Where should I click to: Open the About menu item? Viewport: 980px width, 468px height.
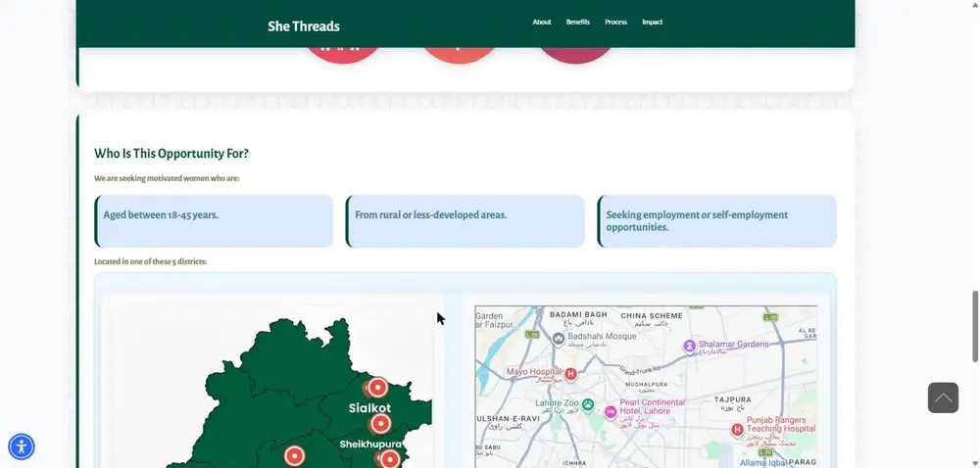pos(542,22)
